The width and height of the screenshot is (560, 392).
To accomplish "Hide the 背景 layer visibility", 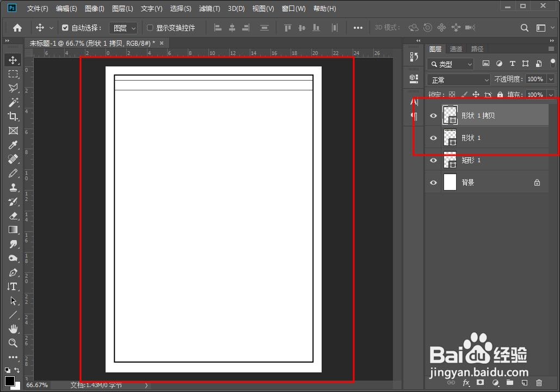I will [x=433, y=182].
